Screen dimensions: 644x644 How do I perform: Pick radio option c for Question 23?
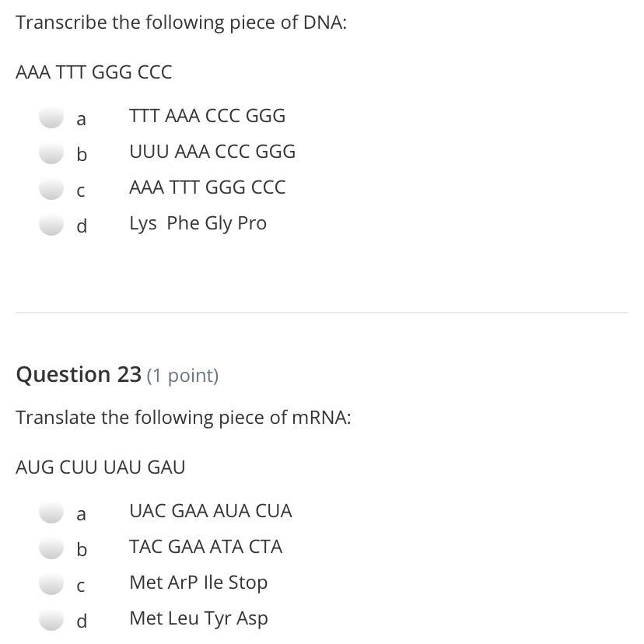pyautogui.click(x=51, y=584)
